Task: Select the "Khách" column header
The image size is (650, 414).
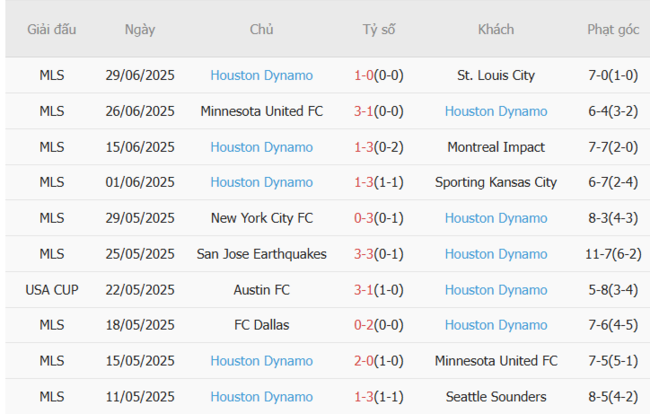Action: (x=496, y=29)
